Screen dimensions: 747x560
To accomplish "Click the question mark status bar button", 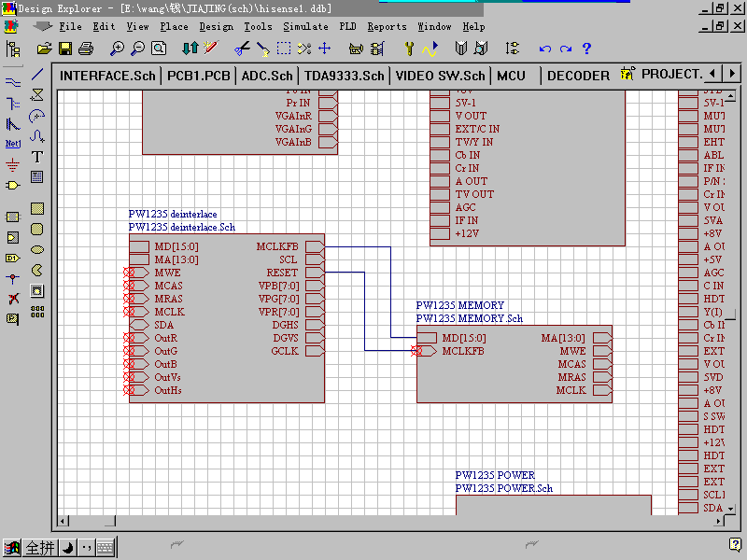I will (x=735, y=545).
